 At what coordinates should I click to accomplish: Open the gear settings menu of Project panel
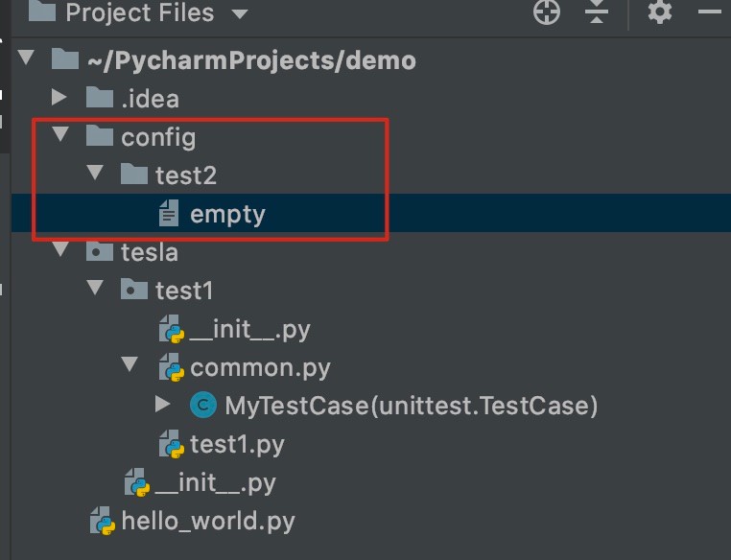[660, 12]
